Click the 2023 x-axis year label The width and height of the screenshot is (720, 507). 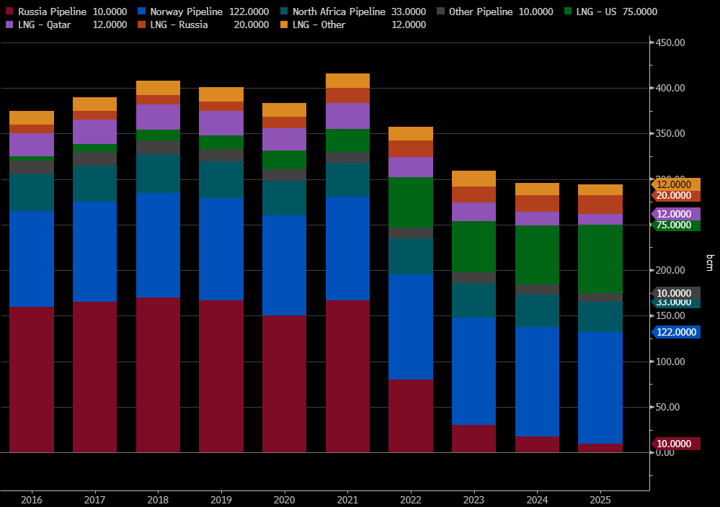(474, 500)
